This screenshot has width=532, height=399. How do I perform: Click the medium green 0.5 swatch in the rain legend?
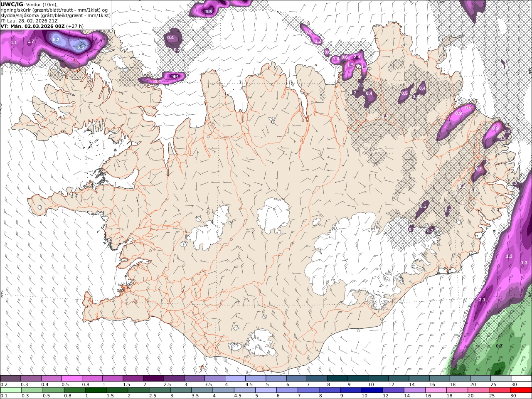click(x=53, y=390)
